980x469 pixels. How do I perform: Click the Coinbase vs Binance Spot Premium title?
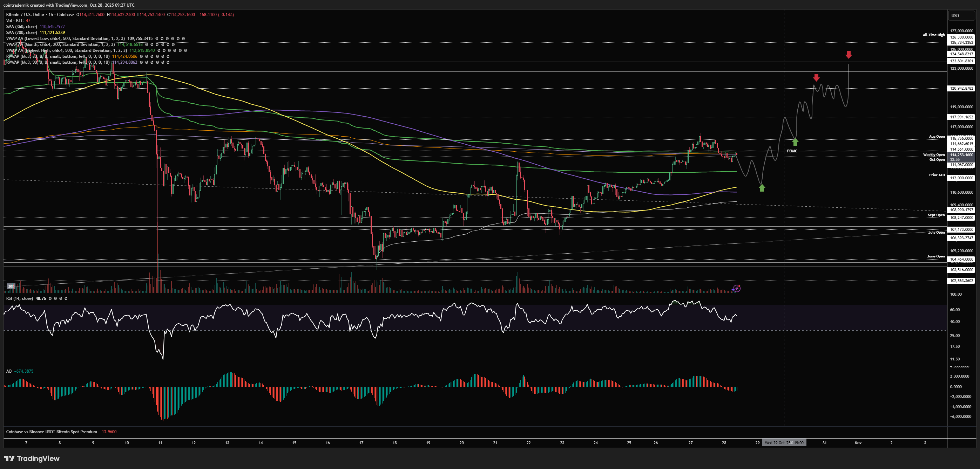51,432
